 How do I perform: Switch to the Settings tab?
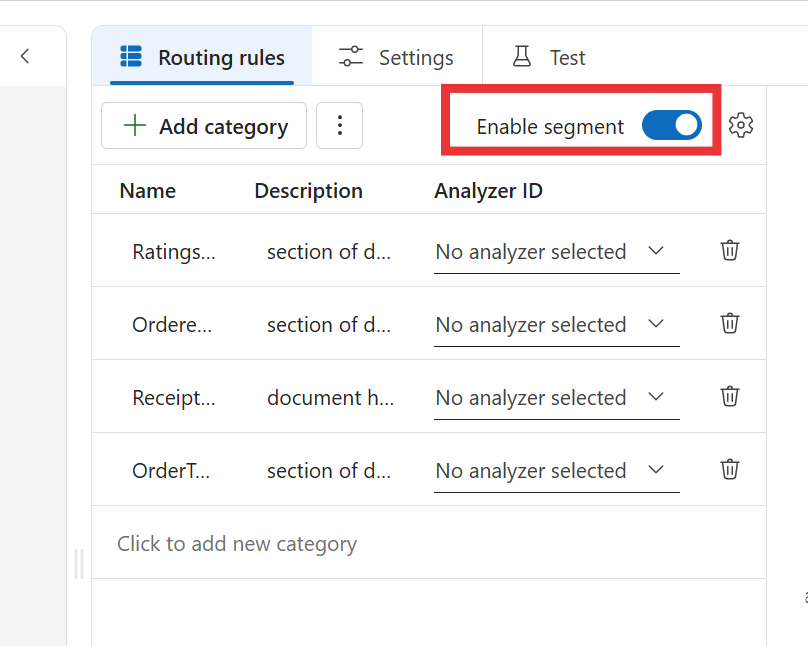pyautogui.click(x=396, y=57)
